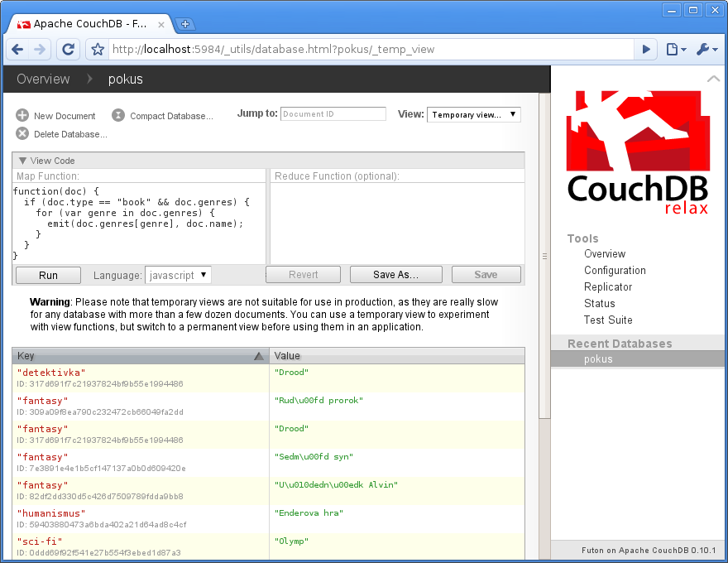Click the Delete Database... link text

70,134
